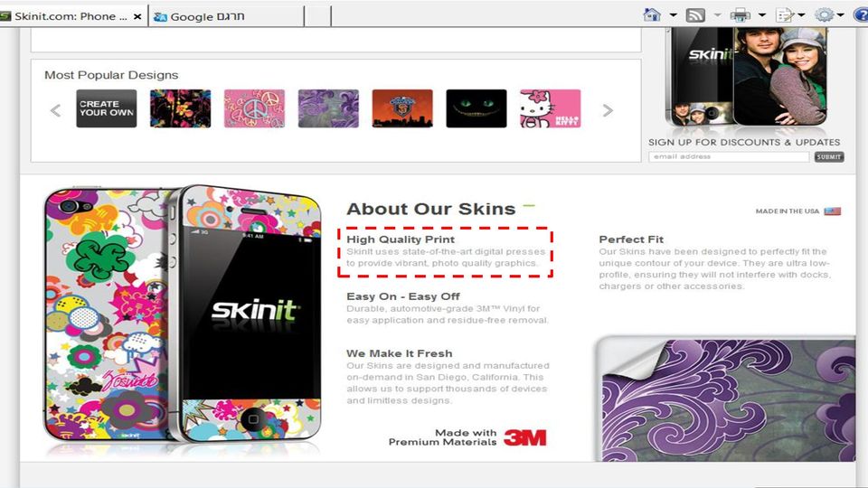Screen dimensions: 868x488
Task: Click the Made in the USA text
Action: [788, 211]
